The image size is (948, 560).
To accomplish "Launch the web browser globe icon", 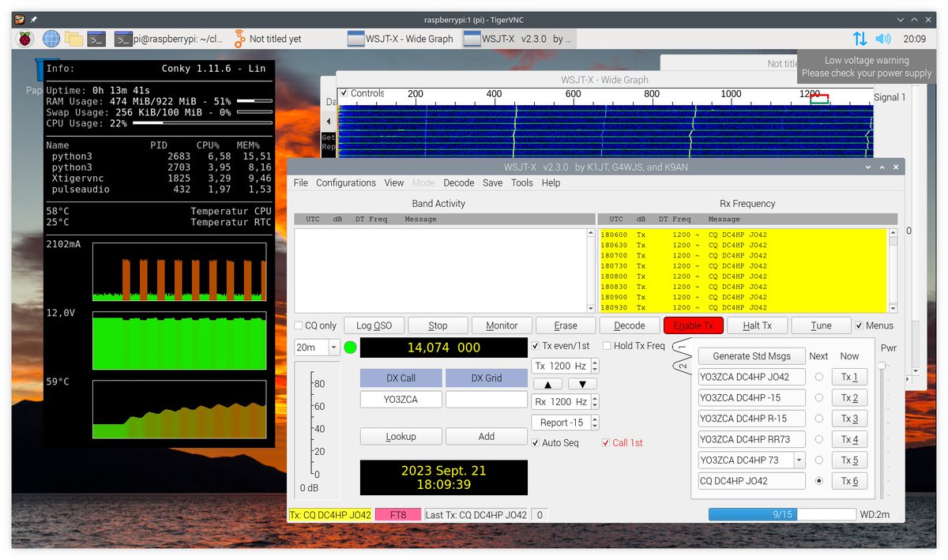I will (x=51, y=39).
